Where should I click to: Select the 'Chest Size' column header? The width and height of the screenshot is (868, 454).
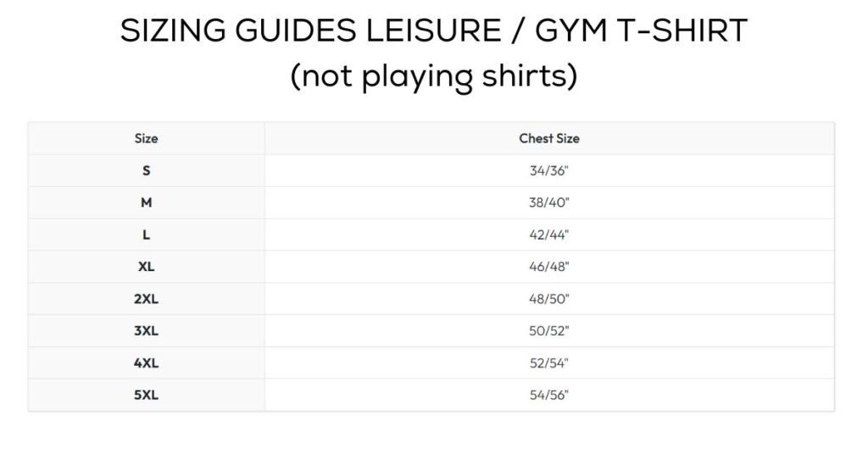(x=548, y=138)
